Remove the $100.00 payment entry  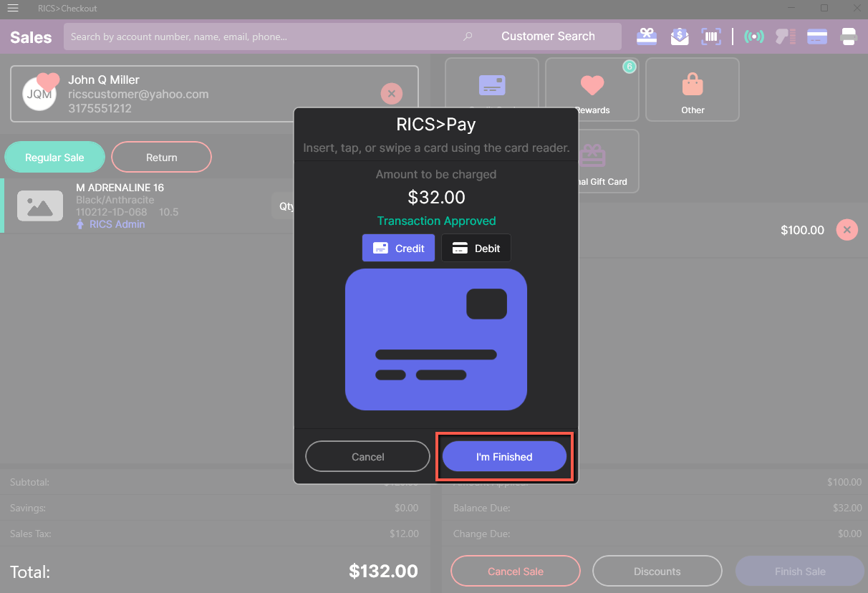coord(847,230)
